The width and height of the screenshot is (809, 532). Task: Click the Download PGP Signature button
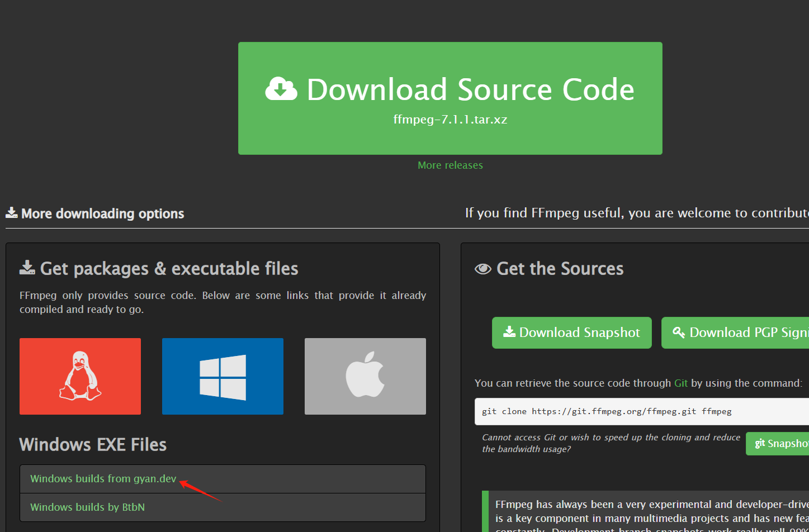click(735, 332)
